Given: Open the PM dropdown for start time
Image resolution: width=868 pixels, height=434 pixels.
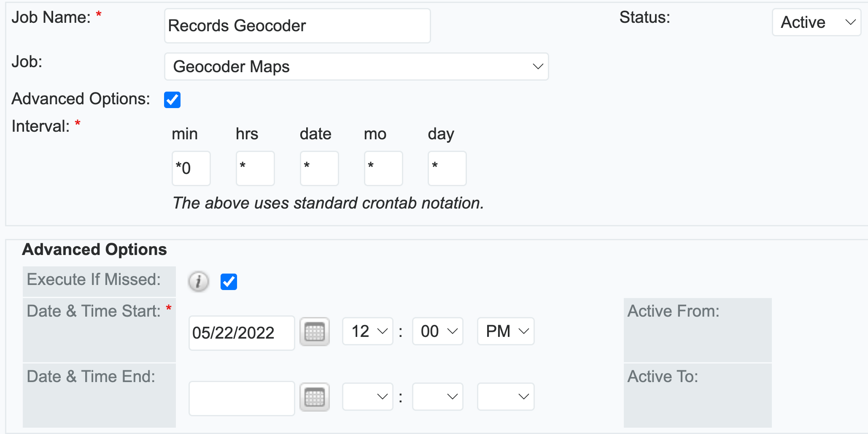Looking at the screenshot, I should coord(505,331).
